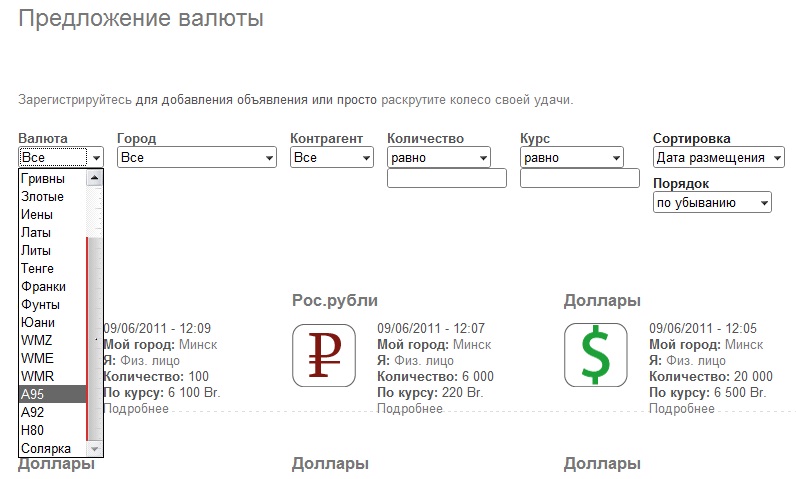The image size is (796, 479).
Task: Open Подробнее under the 20 000 dollars offer
Action: tap(681, 409)
